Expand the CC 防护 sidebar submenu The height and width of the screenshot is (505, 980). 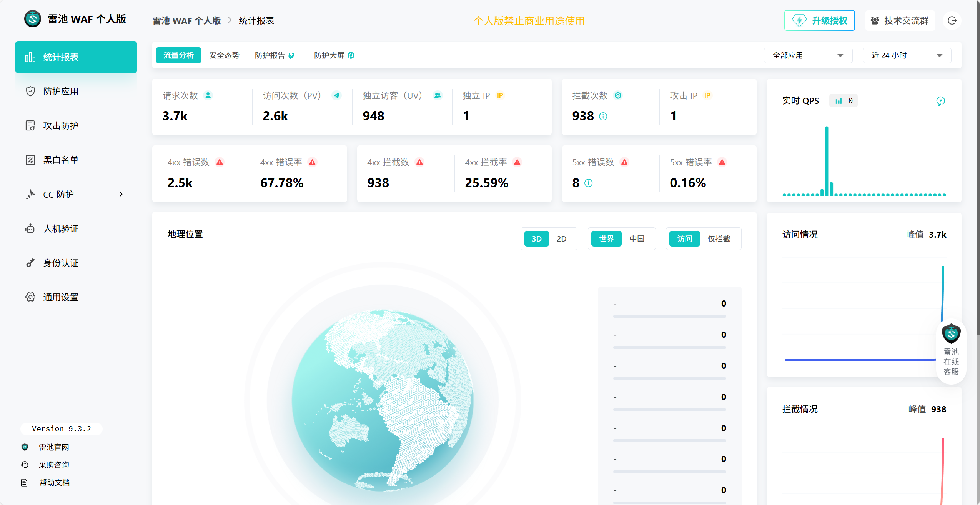[x=121, y=195]
